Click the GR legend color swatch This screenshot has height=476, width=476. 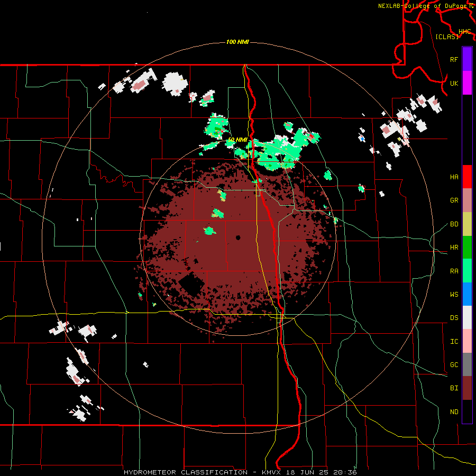coord(467,200)
